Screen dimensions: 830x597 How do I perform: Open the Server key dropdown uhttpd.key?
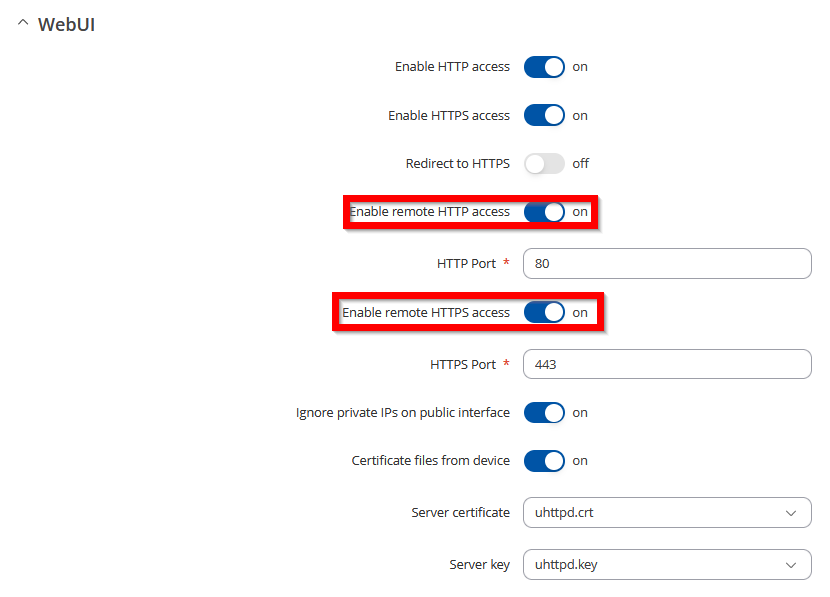pyautogui.click(x=667, y=565)
